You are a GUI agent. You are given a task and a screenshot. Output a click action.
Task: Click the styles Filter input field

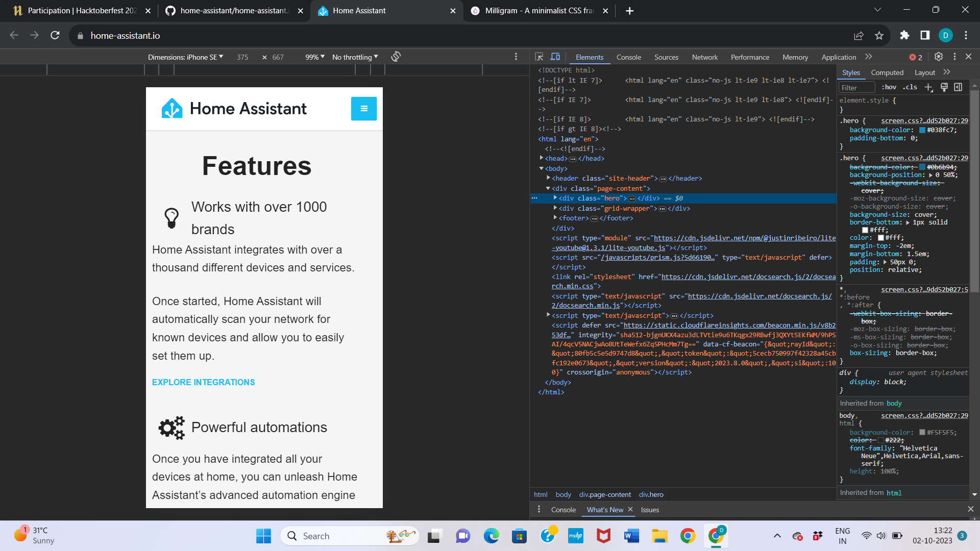(856, 87)
